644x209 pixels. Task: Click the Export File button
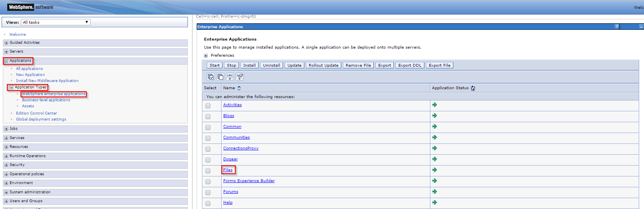coord(440,65)
